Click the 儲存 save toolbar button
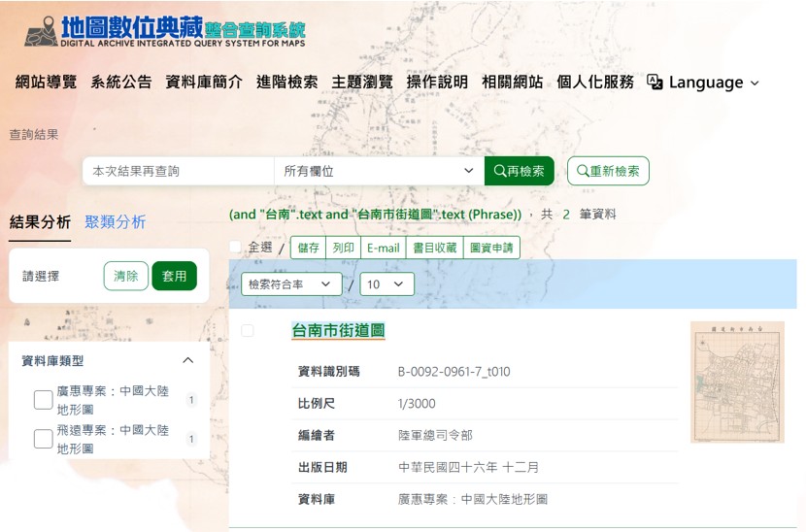The width and height of the screenshot is (806, 532). [308, 248]
